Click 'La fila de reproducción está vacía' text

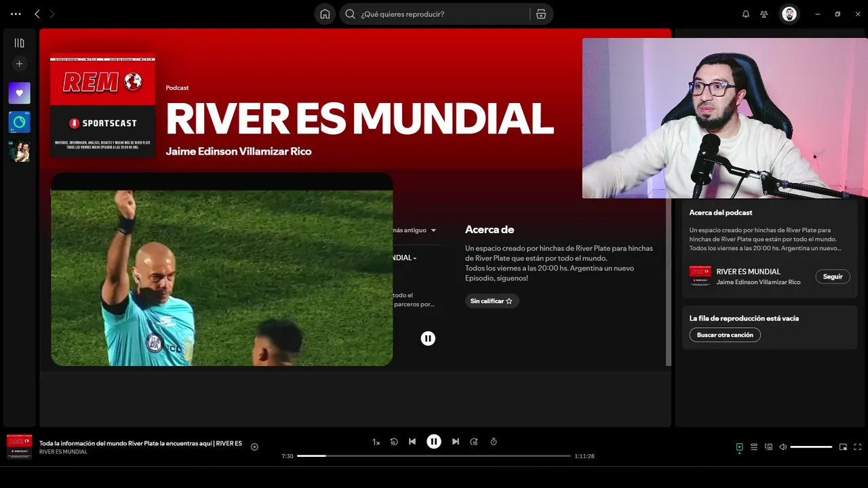(744, 319)
